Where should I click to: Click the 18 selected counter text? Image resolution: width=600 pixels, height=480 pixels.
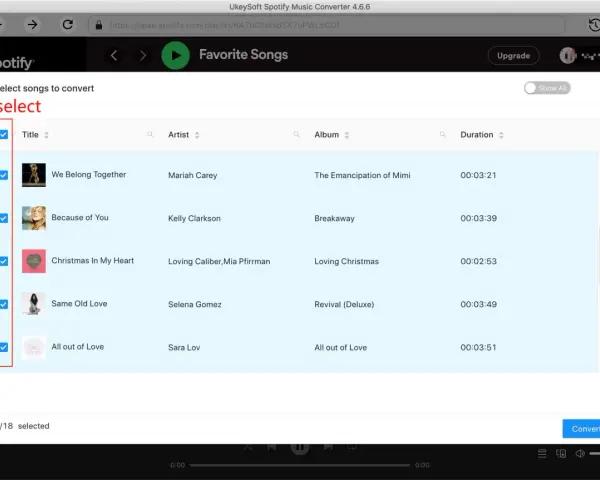coord(24,426)
